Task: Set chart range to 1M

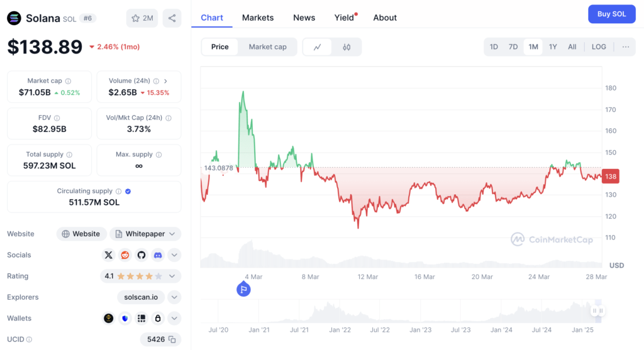Action: 533,46
